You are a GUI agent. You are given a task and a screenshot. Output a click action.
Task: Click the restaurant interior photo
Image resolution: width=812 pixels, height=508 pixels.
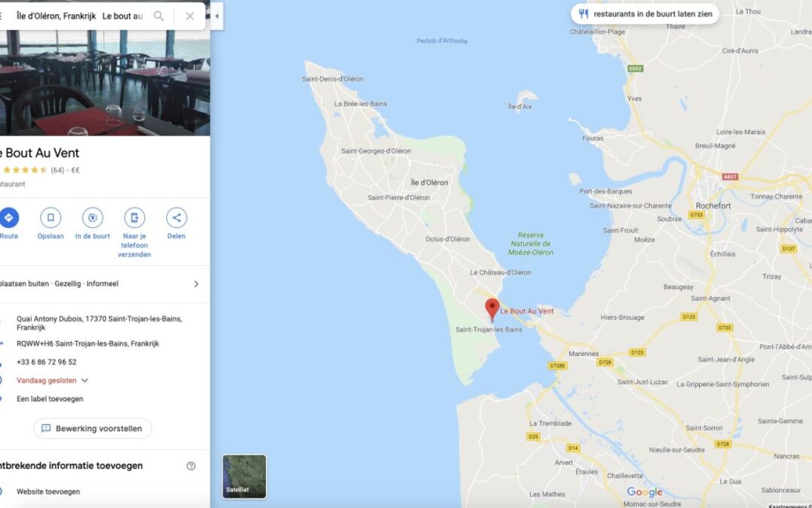105,83
